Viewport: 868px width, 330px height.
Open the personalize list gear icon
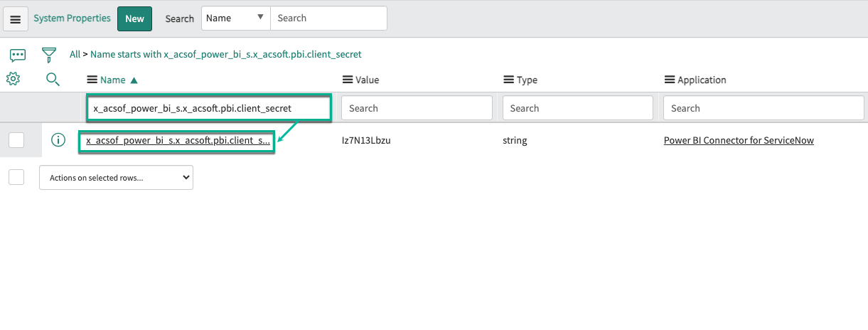coord(13,79)
